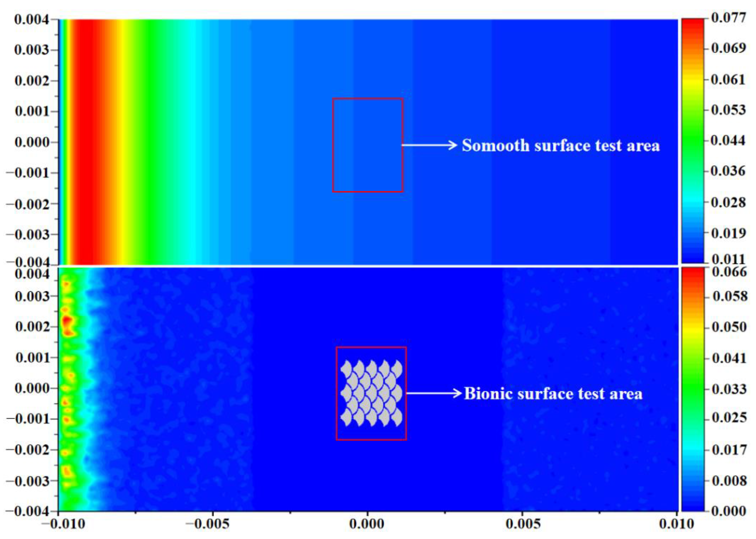Click the 0.005 x-axis tick label

523,524
